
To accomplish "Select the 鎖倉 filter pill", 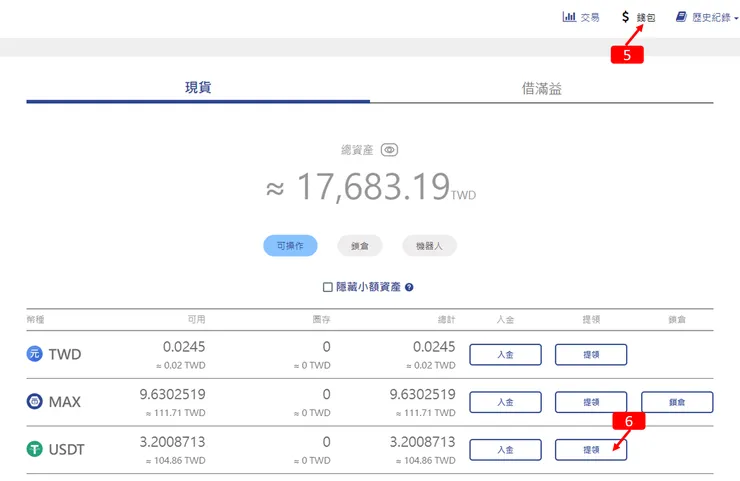I will tap(360, 246).
